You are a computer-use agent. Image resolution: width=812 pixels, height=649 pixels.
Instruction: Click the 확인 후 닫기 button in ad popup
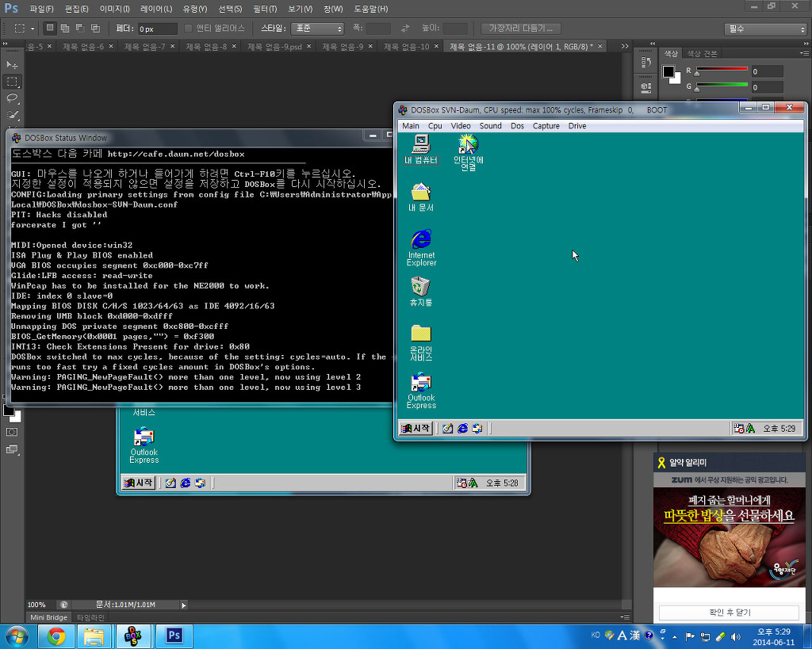[x=729, y=613]
